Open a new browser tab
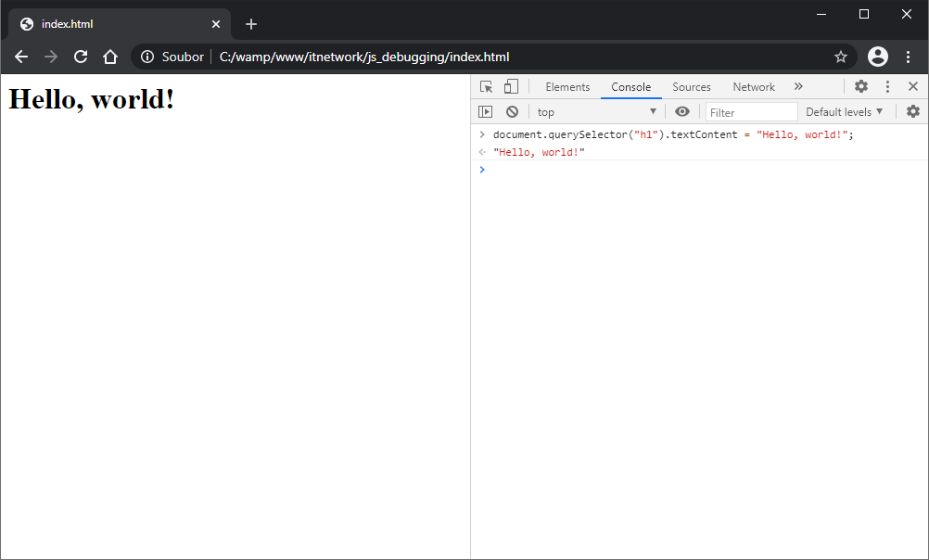The width and height of the screenshot is (929, 560). pyautogui.click(x=251, y=24)
